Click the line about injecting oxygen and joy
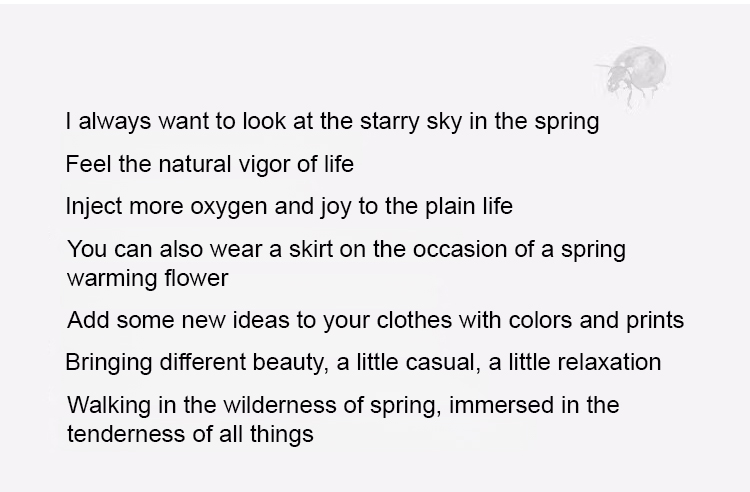This screenshot has height=492, width=750. point(289,206)
